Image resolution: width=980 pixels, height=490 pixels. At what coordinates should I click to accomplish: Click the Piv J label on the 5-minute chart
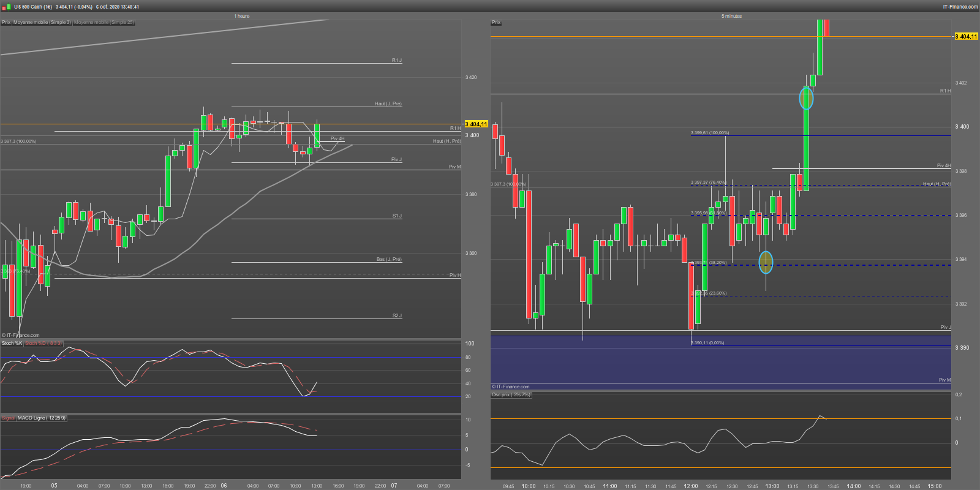pyautogui.click(x=946, y=327)
